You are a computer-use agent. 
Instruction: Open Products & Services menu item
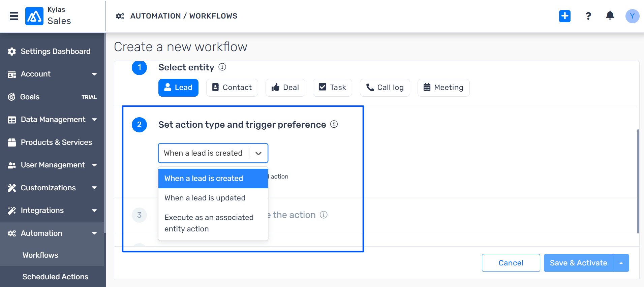56,142
